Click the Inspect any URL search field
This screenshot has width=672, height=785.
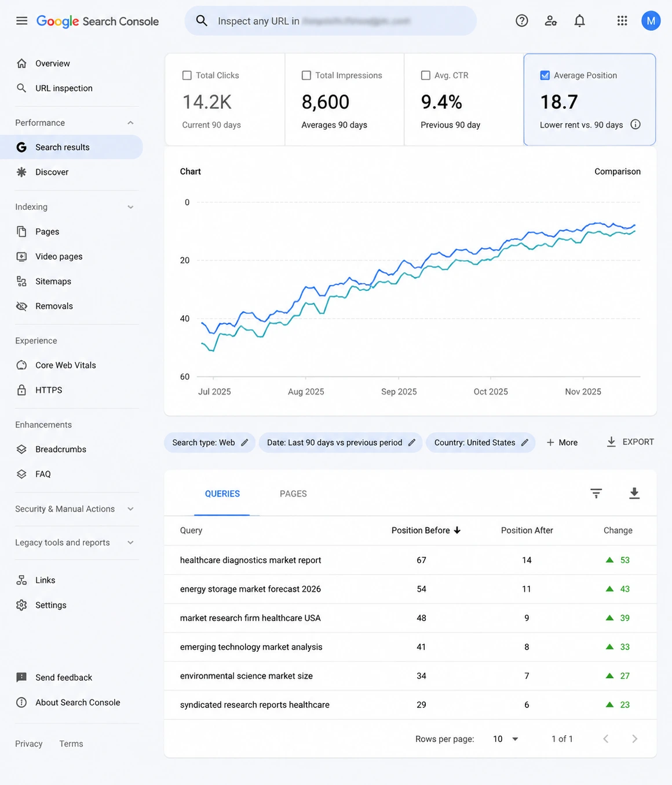pyautogui.click(x=331, y=21)
